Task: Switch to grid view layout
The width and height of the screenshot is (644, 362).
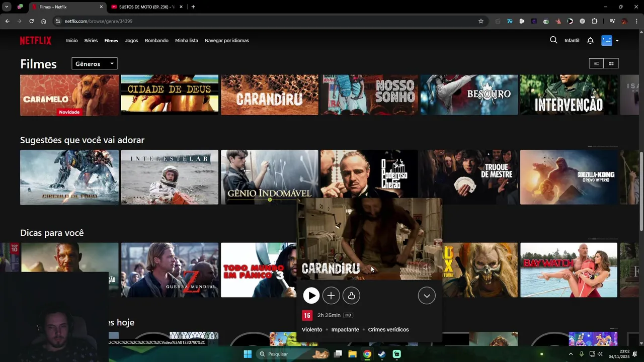Action: pos(611,63)
